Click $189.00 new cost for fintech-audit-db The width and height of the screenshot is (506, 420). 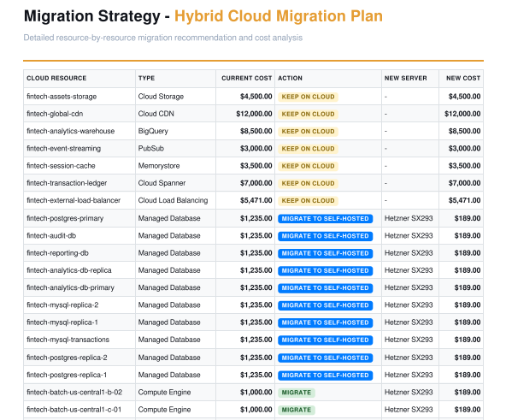(468, 236)
